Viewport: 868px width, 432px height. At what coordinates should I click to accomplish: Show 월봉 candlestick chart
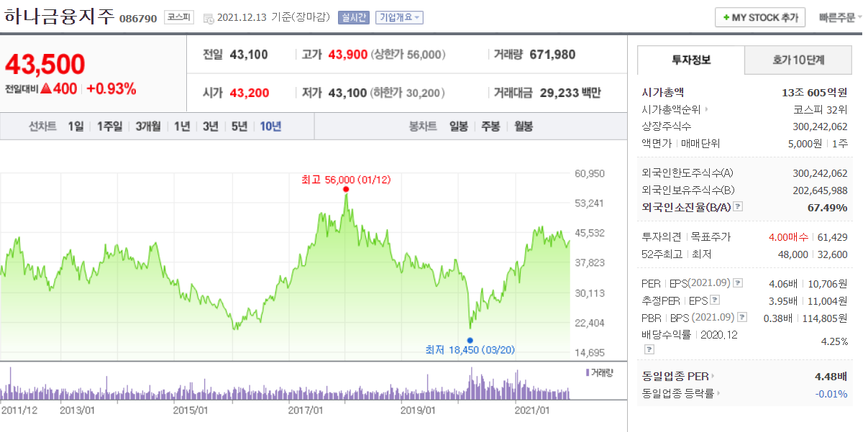point(524,127)
